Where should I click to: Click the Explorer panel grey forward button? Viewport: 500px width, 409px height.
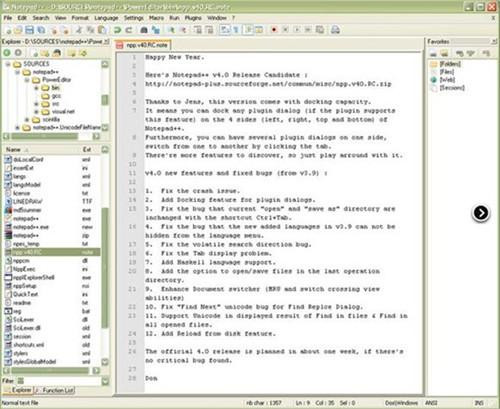pos(18,53)
